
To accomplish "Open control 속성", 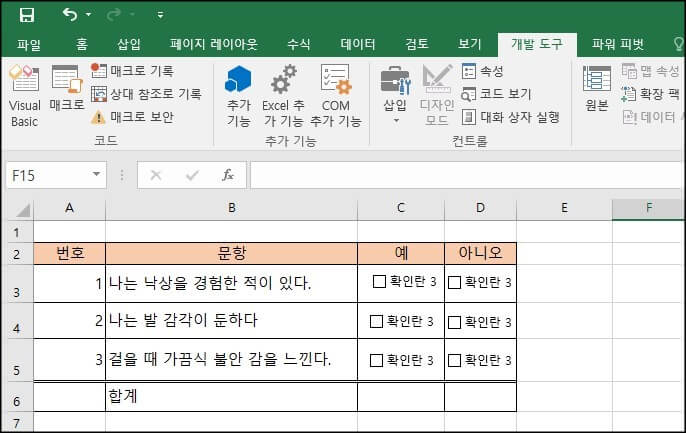I will coord(483,71).
